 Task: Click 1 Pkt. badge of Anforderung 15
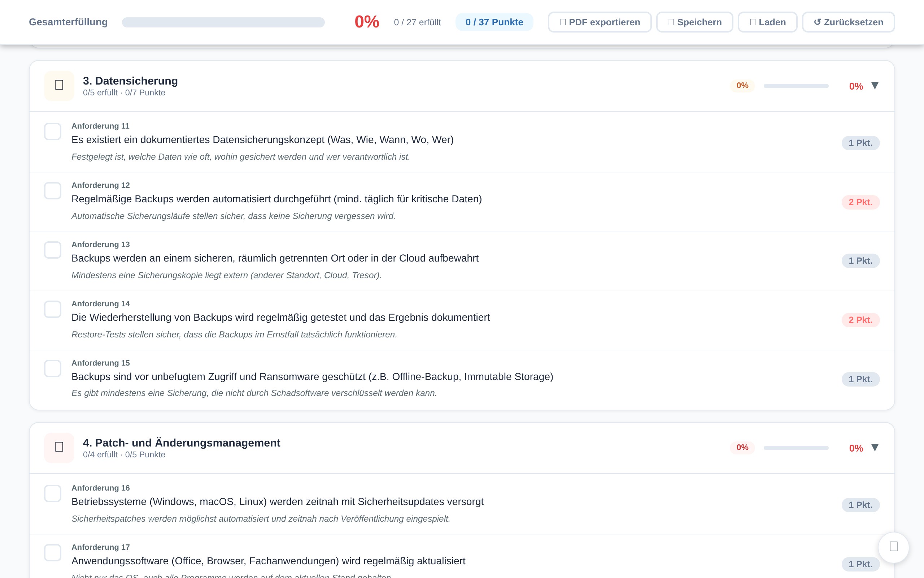[x=860, y=379]
